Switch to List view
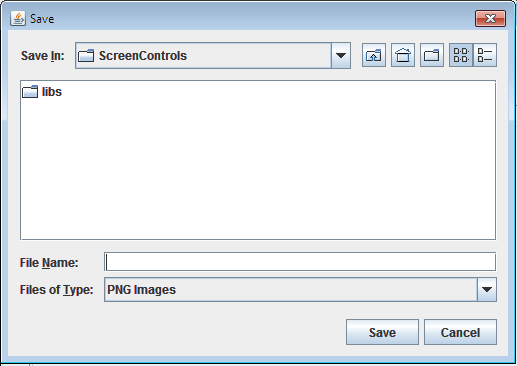The width and height of the screenshot is (517, 366). 461,55
